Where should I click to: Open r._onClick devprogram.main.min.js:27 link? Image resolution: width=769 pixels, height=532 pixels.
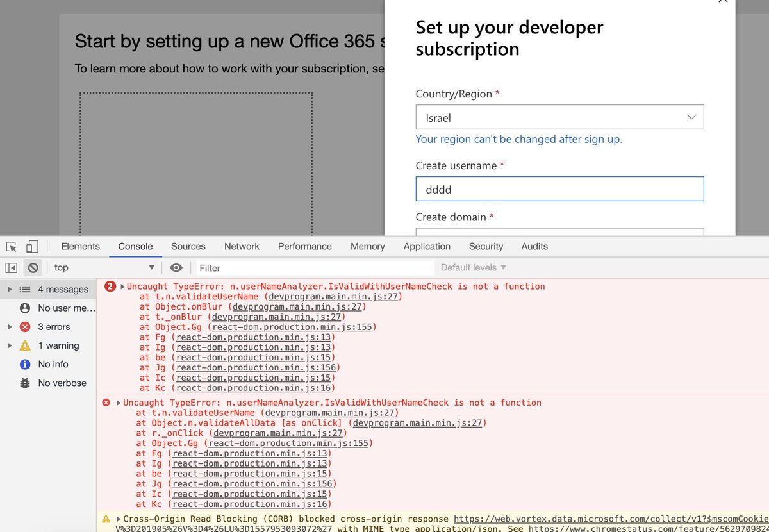[x=279, y=433]
